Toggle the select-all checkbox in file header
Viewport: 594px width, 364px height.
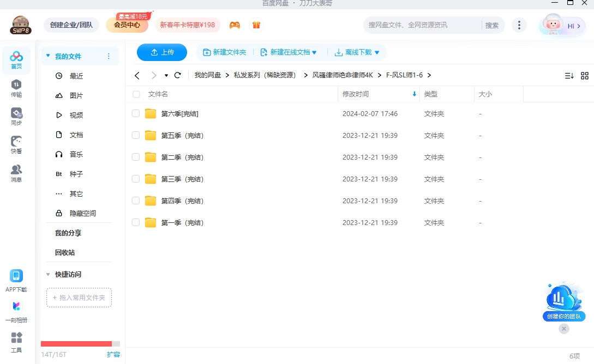pos(136,94)
